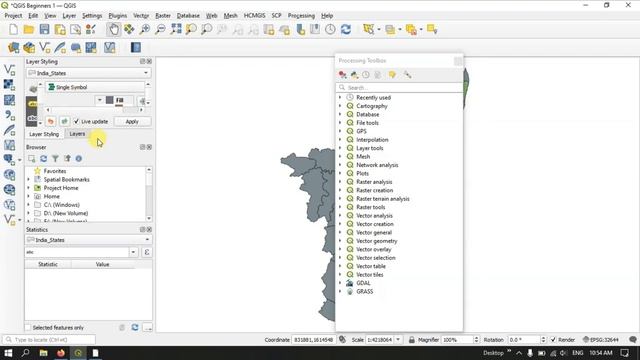Viewport: 640px width, 360px height.
Task: Open Temporal Controller clock icon
Action: 330,29
